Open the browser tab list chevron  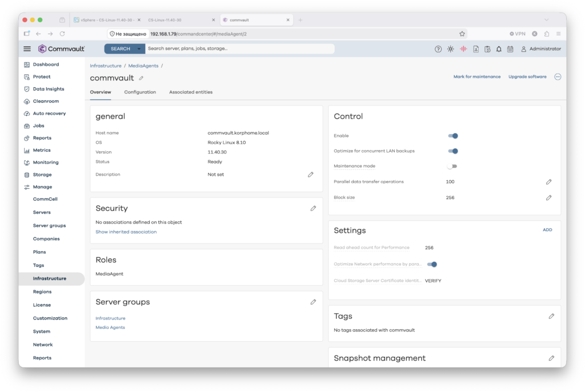(546, 20)
